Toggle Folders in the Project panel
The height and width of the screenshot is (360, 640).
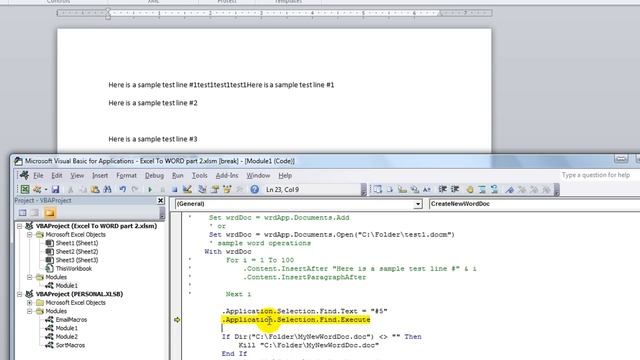[x=50, y=213]
